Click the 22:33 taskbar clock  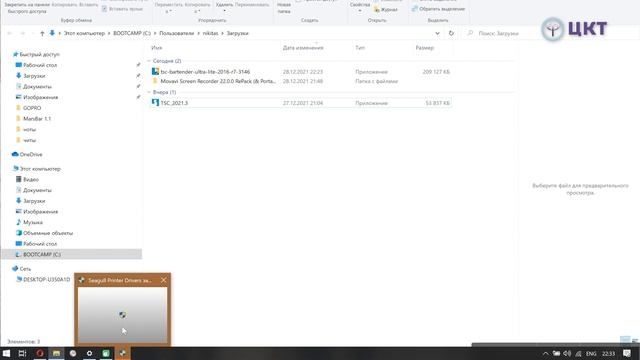[608, 353]
